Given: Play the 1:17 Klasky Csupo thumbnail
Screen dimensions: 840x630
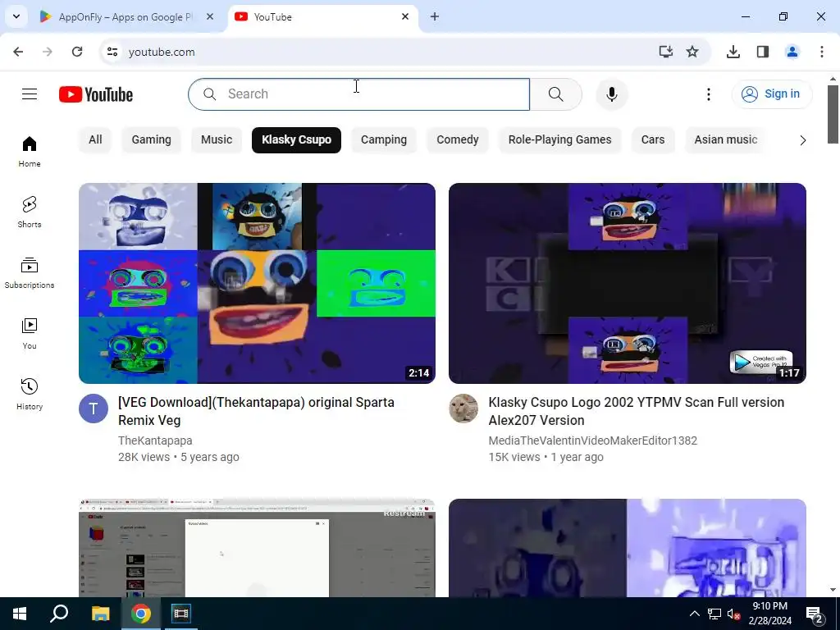Looking at the screenshot, I should (628, 283).
